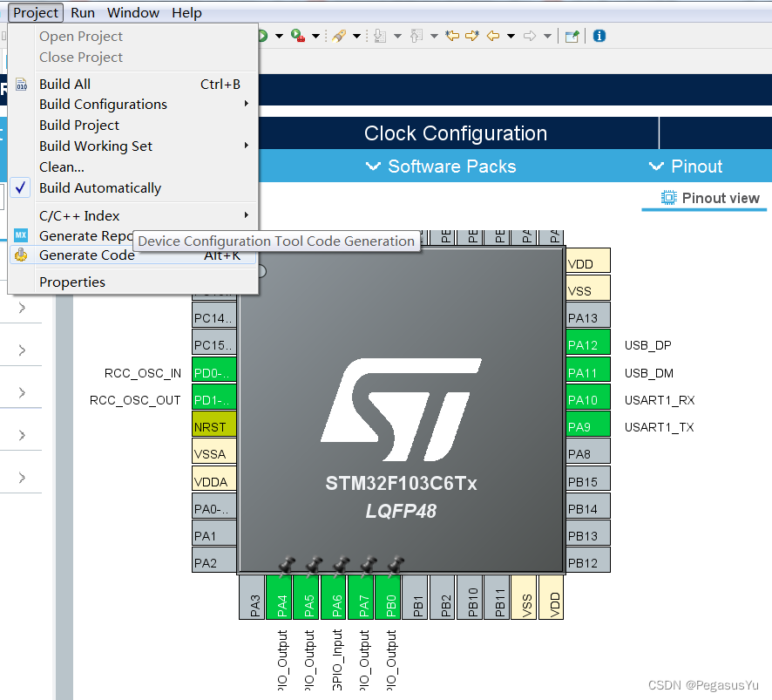Click the blue Information icon
The height and width of the screenshot is (700, 772).
[x=599, y=36]
